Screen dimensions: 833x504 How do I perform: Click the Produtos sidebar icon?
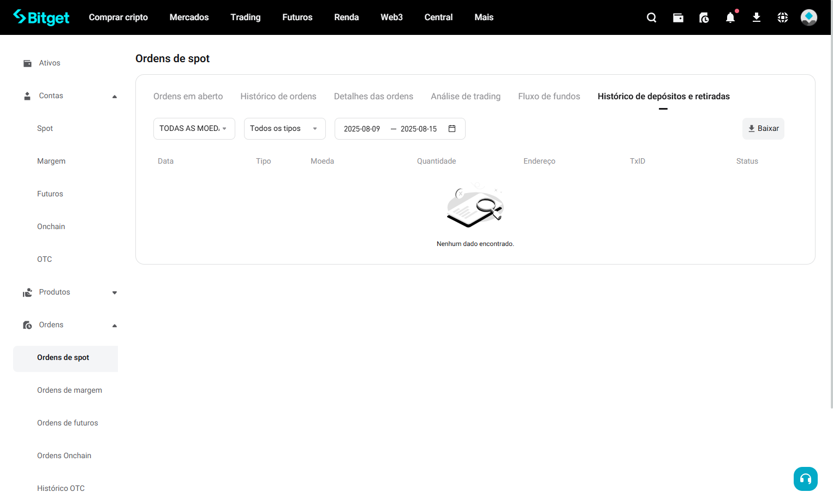click(x=27, y=292)
